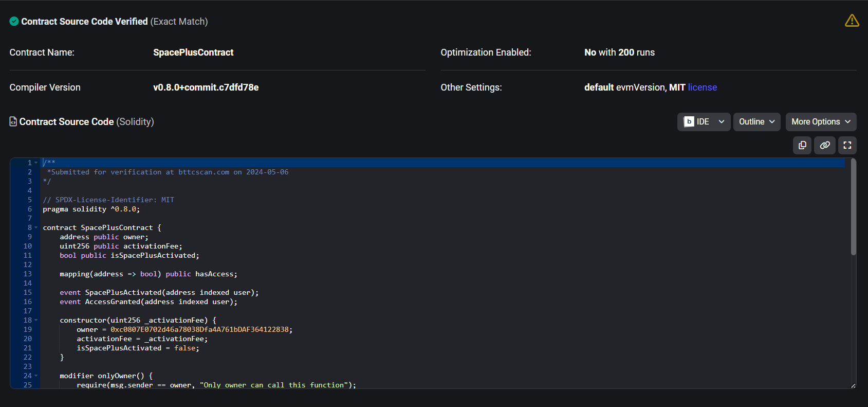Screen dimensions: 868x407
Task: Click the file icon beside Contract Source Code
Action: (13, 122)
